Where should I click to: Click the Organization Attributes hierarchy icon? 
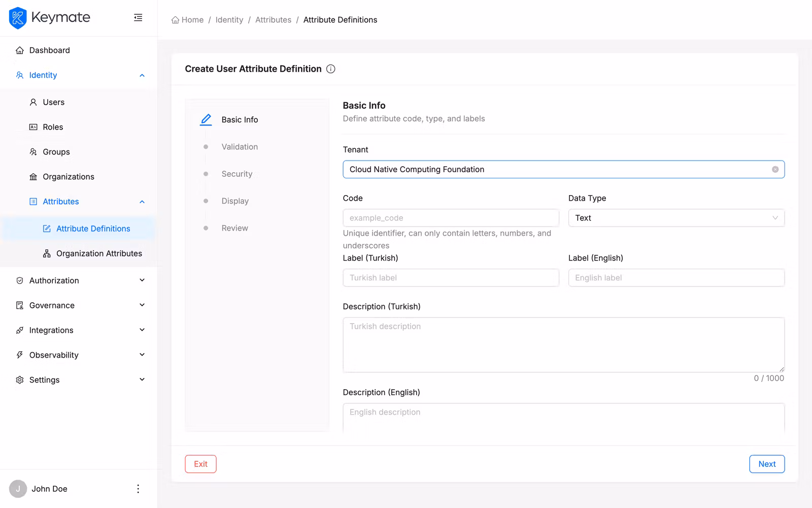coord(46,253)
